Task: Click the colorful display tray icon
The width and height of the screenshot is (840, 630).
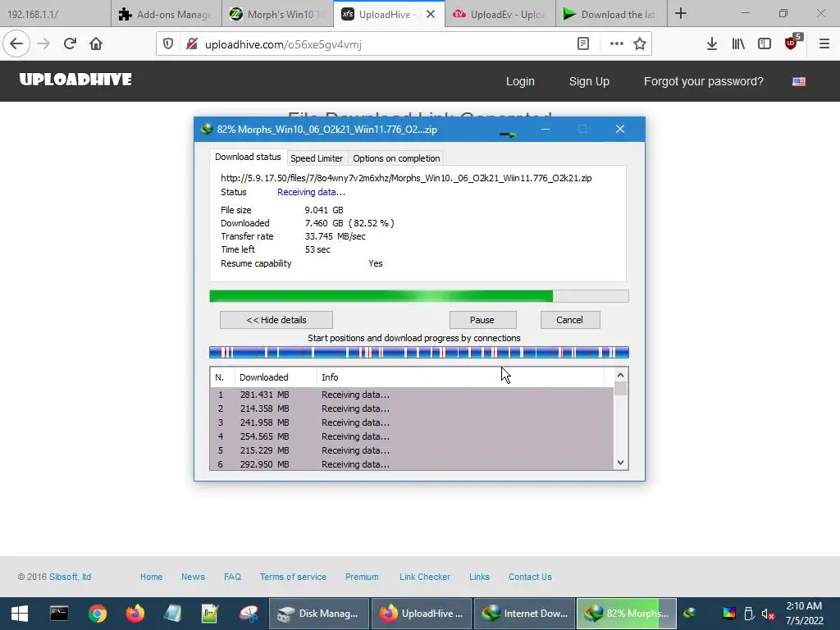Action: [x=729, y=614]
